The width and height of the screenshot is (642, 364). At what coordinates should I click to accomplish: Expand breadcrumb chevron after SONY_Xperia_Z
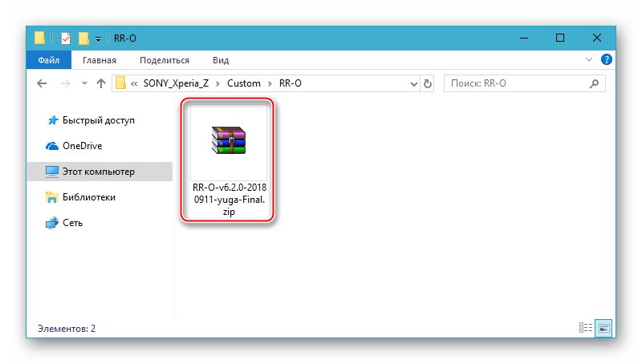[217, 84]
